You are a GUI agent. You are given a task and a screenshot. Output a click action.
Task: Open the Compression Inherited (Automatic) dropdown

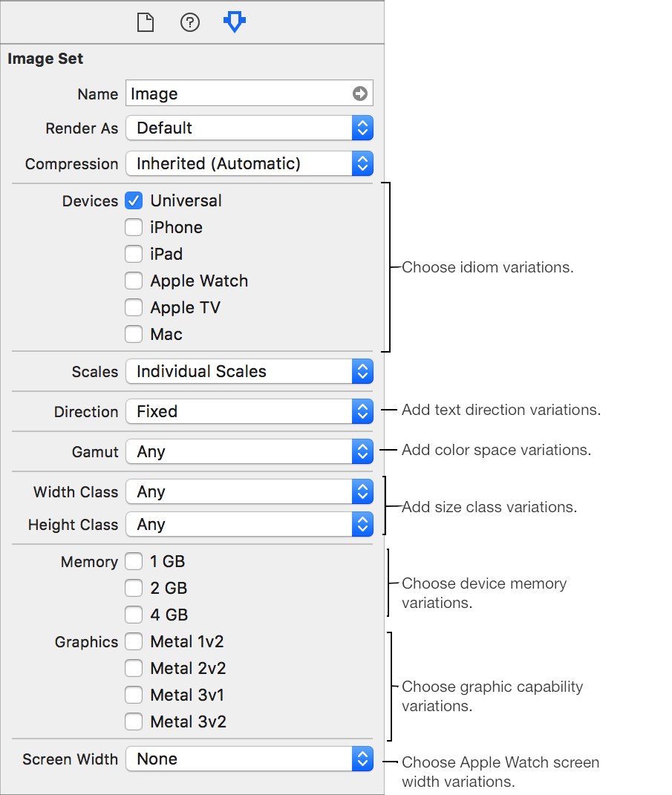249,163
